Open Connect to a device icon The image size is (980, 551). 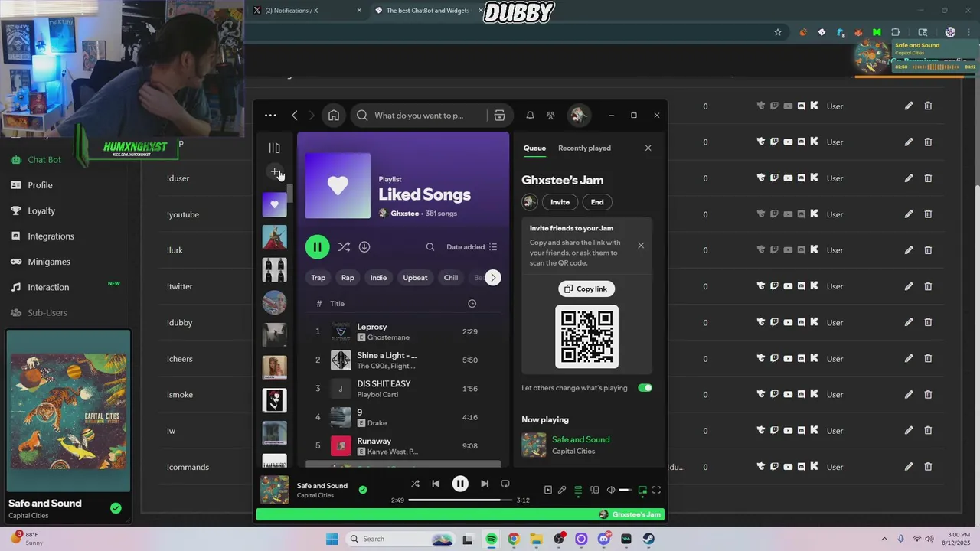594,490
